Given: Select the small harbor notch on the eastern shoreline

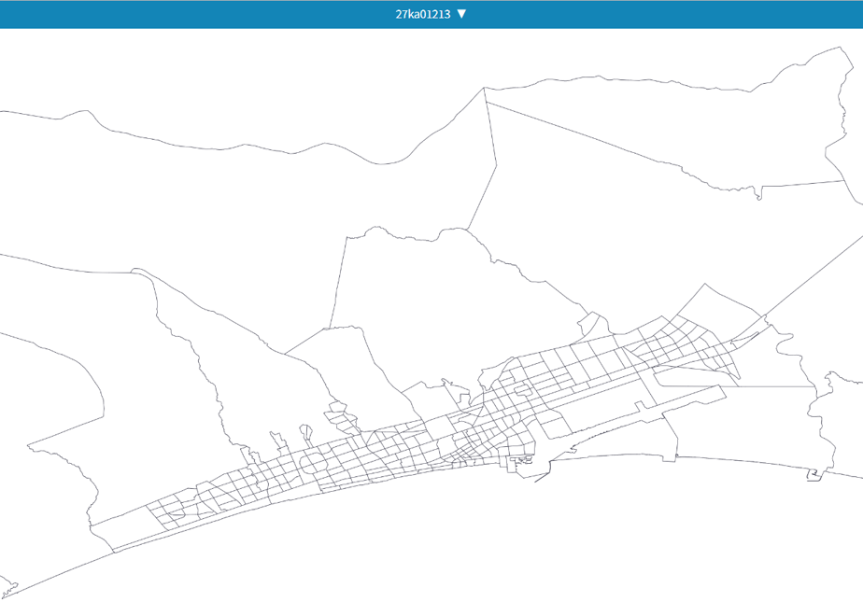Looking at the screenshot, I should [x=814, y=475].
